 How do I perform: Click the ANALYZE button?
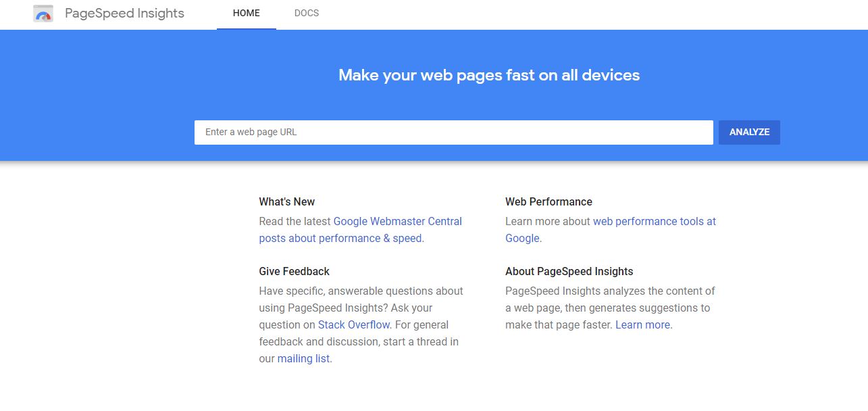(x=749, y=132)
